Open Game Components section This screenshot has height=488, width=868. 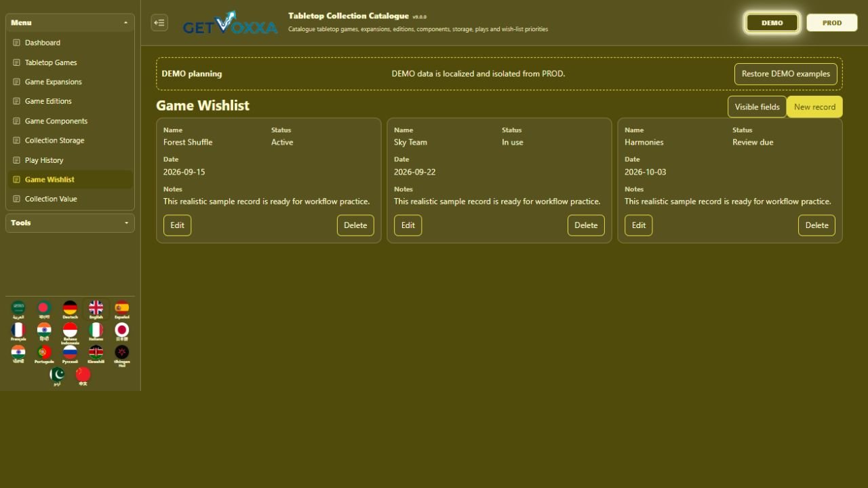click(70, 121)
